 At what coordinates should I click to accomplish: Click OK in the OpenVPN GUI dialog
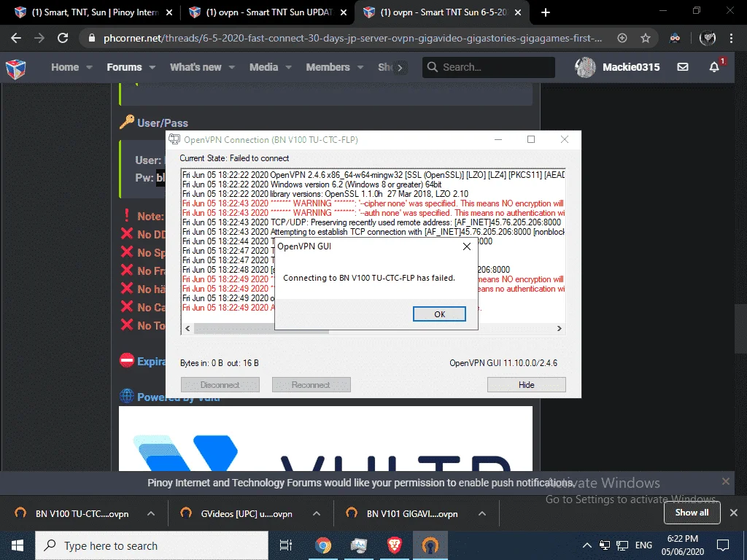click(x=439, y=314)
